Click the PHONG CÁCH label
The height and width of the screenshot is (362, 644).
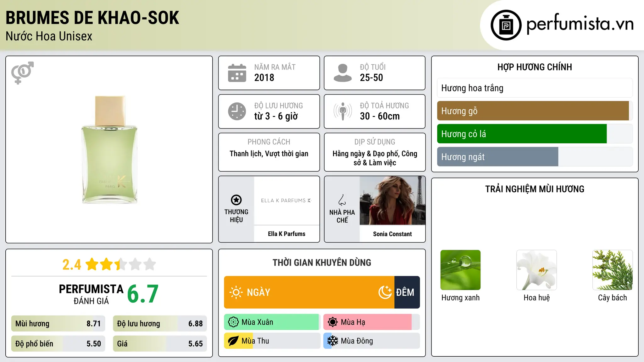point(269,142)
